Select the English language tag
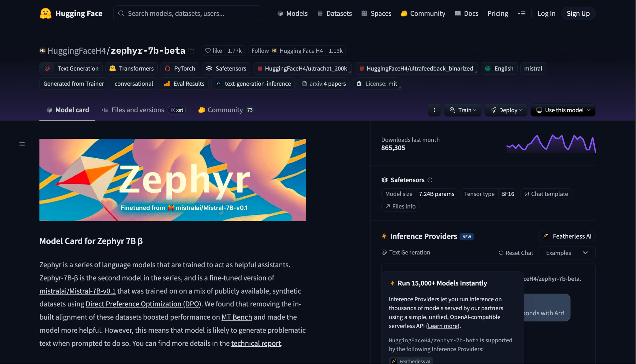 [x=499, y=68]
